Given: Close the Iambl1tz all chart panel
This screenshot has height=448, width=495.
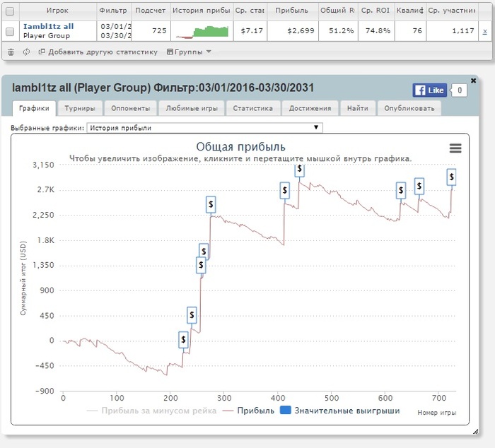Looking at the screenshot, I should pyautogui.click(x=473, y=81).
